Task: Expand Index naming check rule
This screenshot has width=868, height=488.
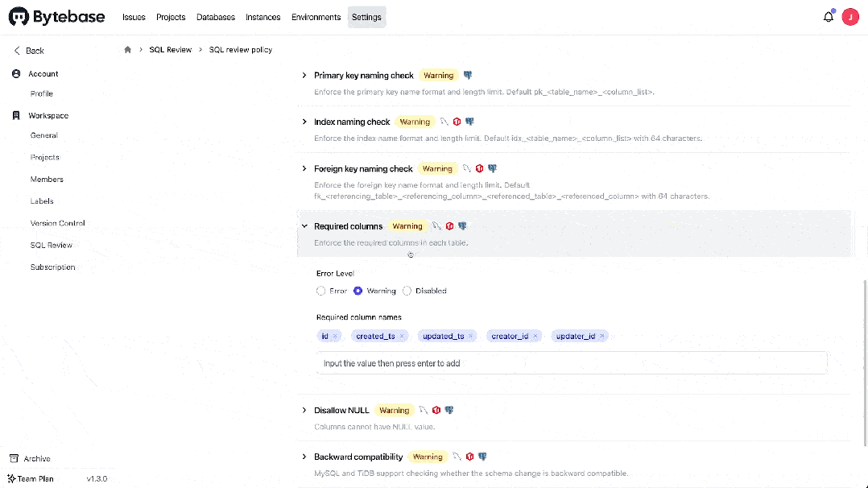Action: coord(304,122)
